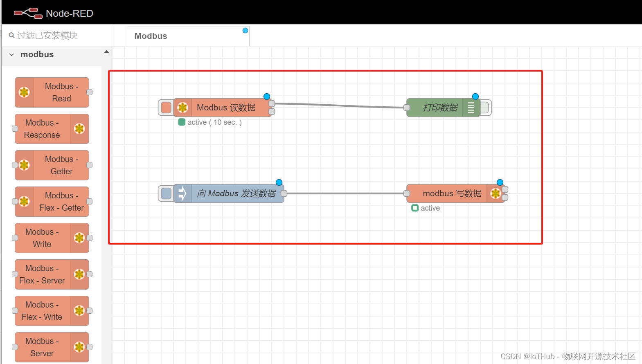Select the Modbus - Flex - Write palette node

[x=52, y=311]
